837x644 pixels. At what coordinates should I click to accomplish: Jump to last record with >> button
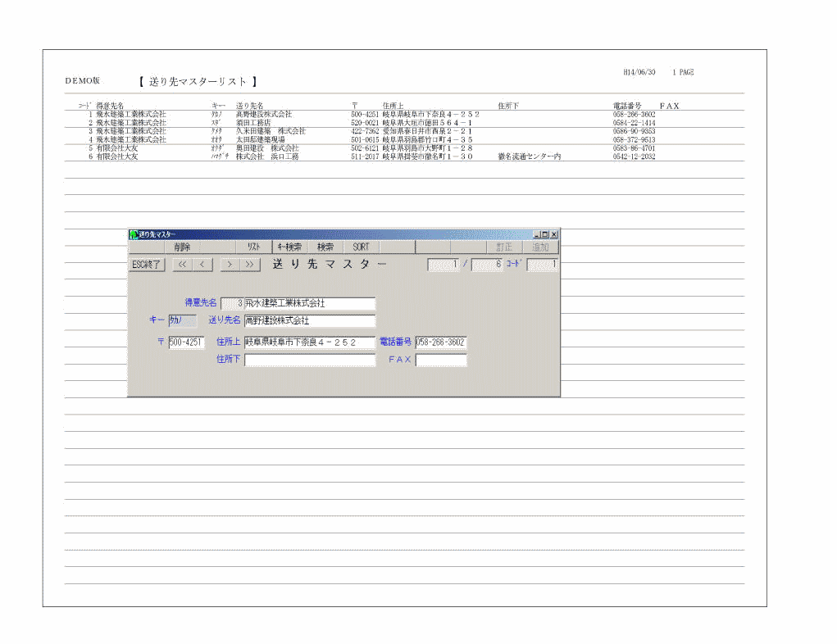point(250,264)
